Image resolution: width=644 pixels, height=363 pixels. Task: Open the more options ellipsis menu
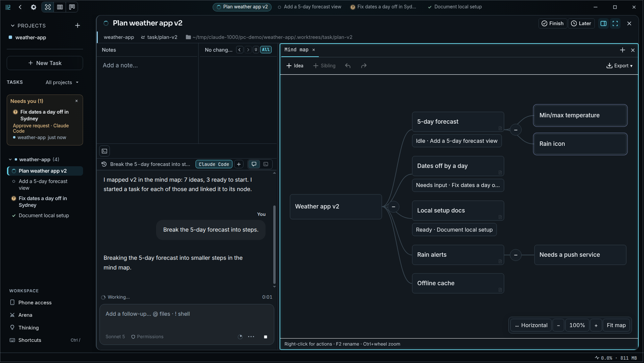251,337
